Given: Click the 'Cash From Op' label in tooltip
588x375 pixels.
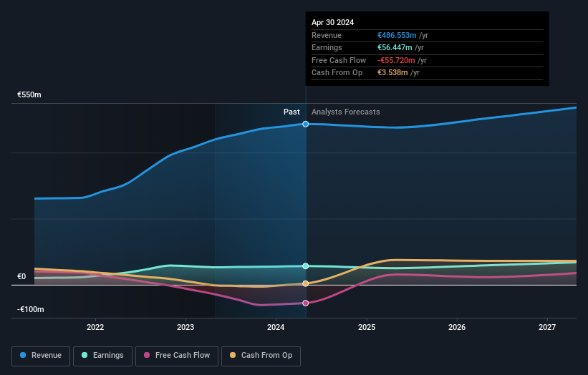Looking at the screenshot, I should click(337, 73).
